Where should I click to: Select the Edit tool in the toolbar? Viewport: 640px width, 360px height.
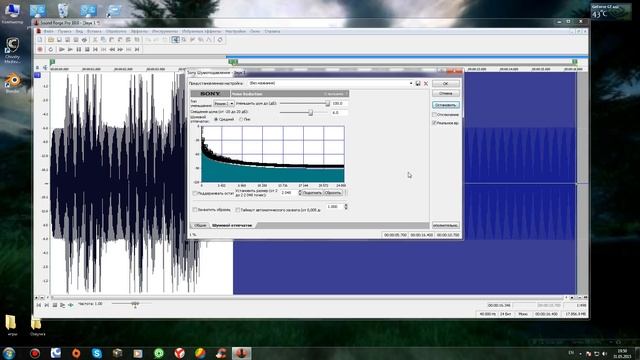[175, 40]
